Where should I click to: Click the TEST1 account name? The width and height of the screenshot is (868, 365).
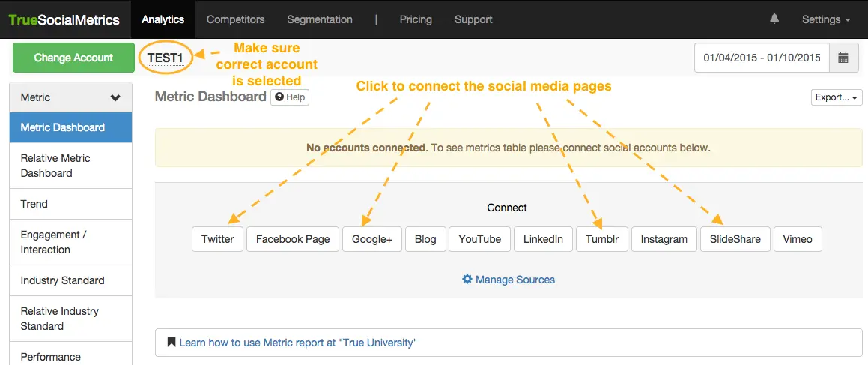point(166,58)
